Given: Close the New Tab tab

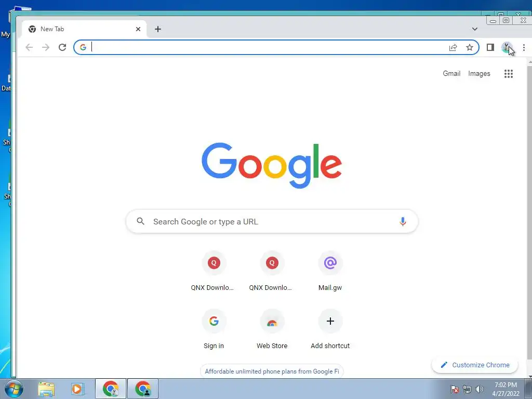Looking at the screenshot, I should click(x=138, y=29).
